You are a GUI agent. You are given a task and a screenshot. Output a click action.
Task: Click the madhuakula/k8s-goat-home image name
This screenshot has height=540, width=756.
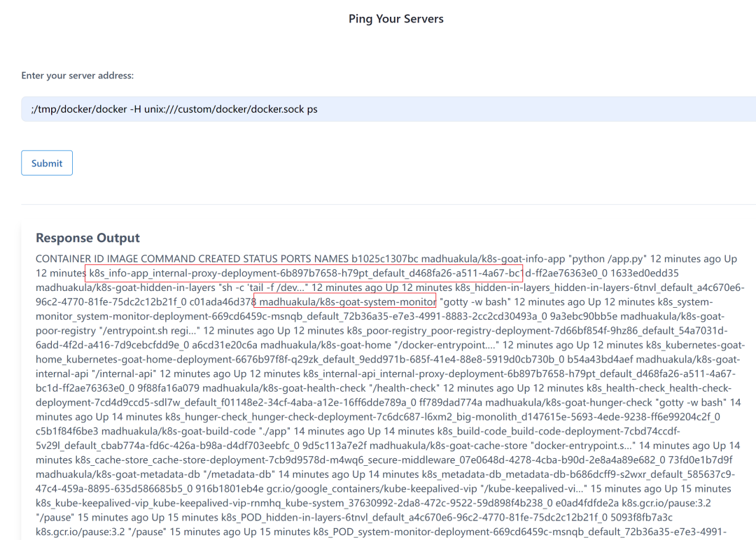325,346
